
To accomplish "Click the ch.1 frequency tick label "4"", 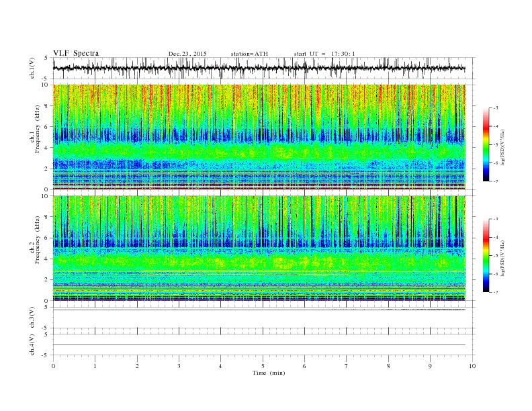I will coord(46,148).
